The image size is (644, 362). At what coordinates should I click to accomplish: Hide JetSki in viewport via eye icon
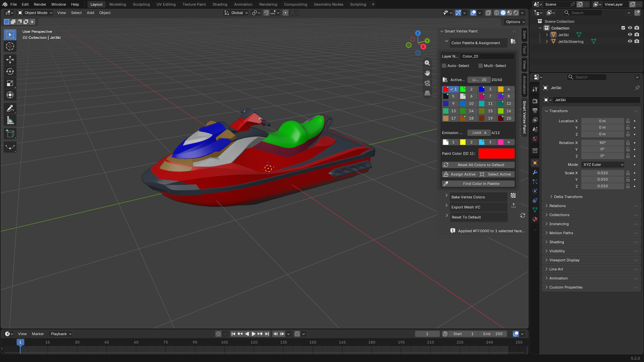click(630, 35)
